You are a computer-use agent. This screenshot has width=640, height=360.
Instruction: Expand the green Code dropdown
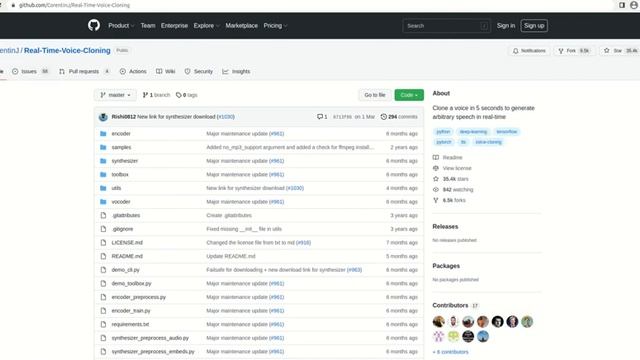pyautogui.click(x=409, y=95)
